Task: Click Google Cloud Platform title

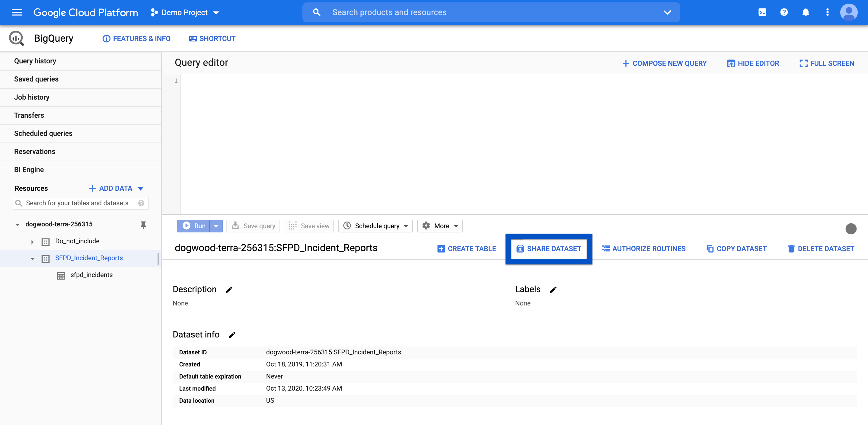Action: point(86,12)
